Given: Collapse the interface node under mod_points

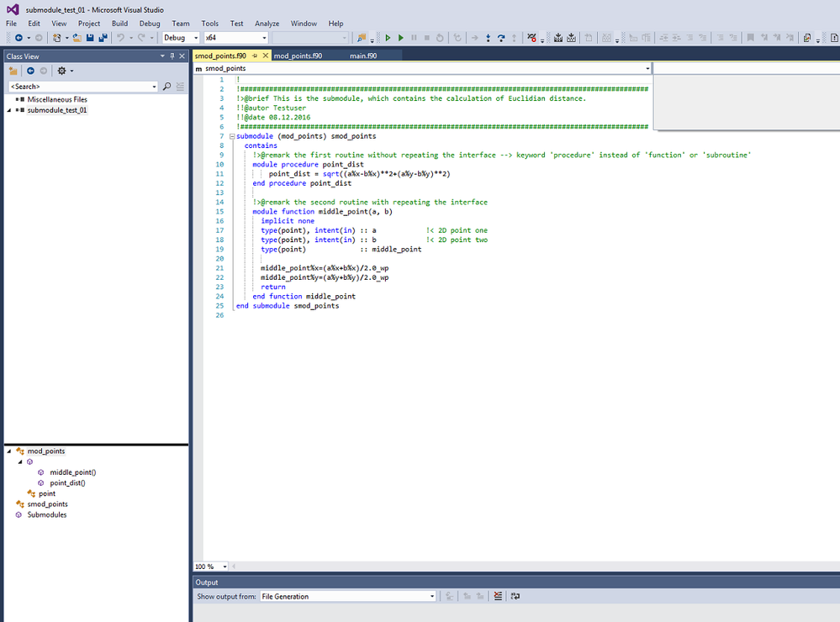Looking at the screenshot, I should point(20,461).
